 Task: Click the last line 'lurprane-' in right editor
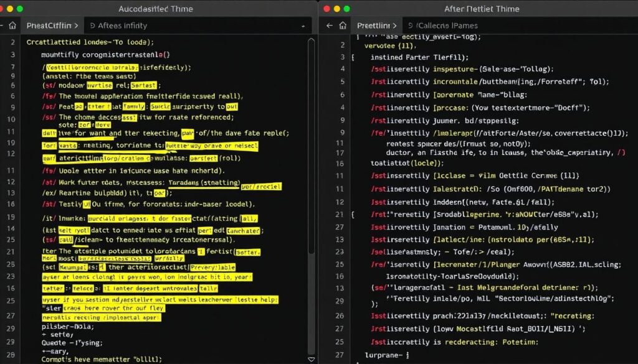pos(386,355)
